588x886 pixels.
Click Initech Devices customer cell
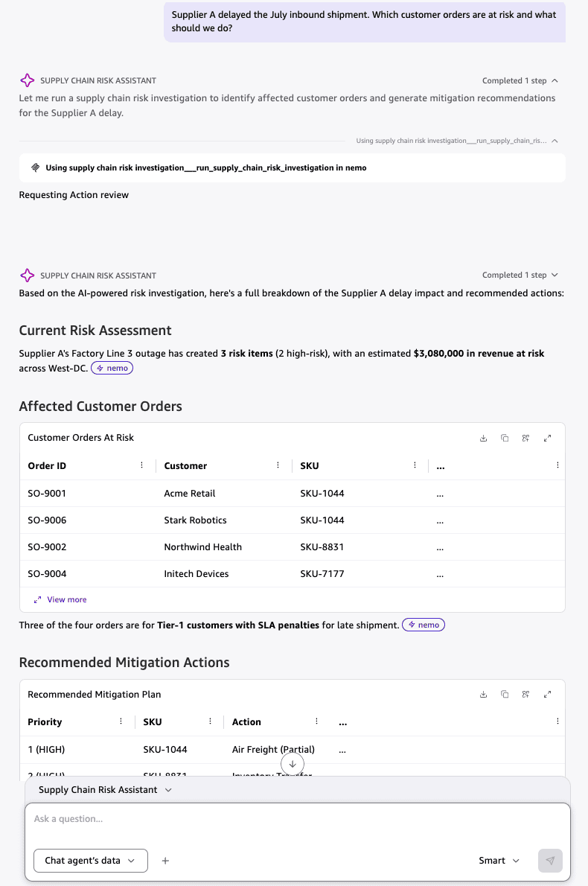196,573
